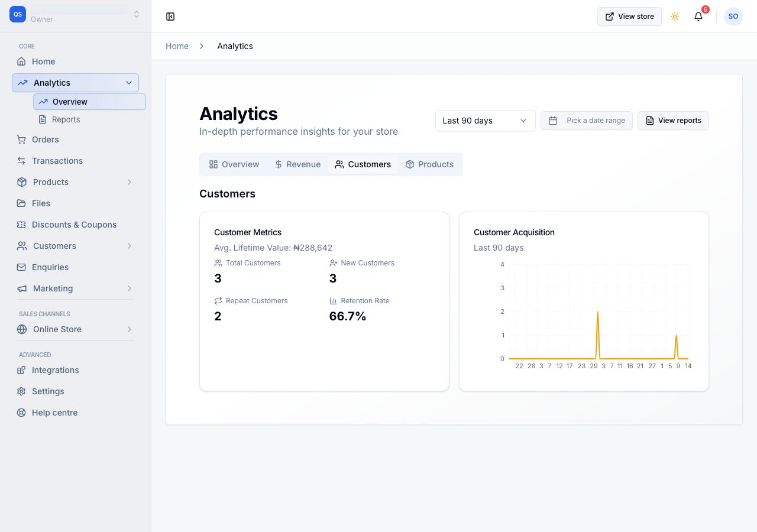Click the Reports document icon in sidebar
This screenshot has width=757, height=532.
point(43,119)
